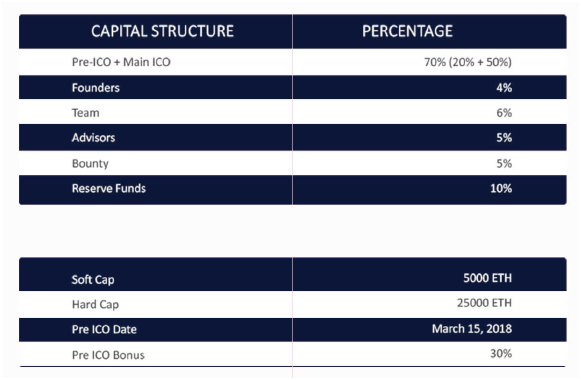Image resolution: width=581 pixels, height=380 pixels.
Task: Select the Pre ICO Bonus label
Action: click(108, 355)
